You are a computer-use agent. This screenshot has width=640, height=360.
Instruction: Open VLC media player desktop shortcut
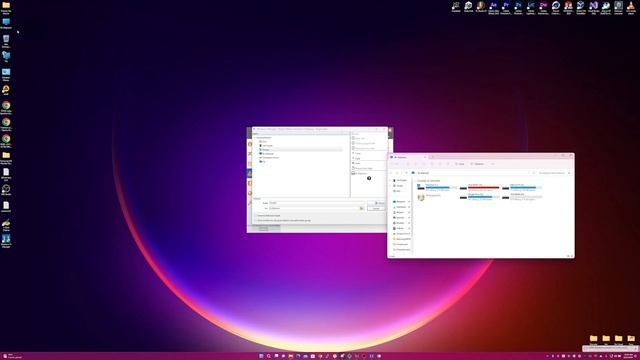(x=631, y=7)
